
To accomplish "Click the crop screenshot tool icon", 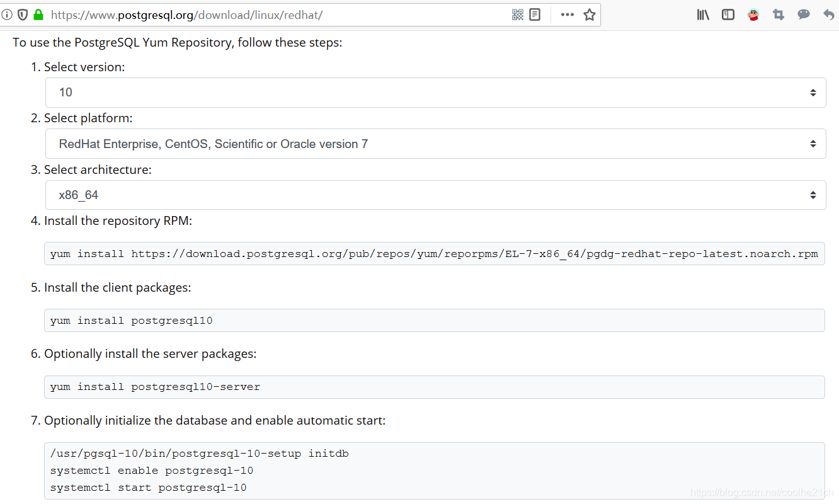I will 779,14.
